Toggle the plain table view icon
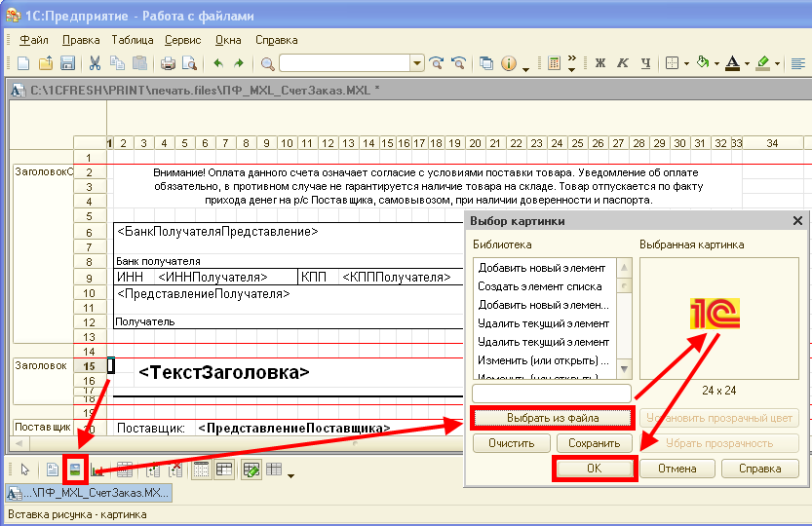Screen dimensions: 812x526 (x=274, y=470)
